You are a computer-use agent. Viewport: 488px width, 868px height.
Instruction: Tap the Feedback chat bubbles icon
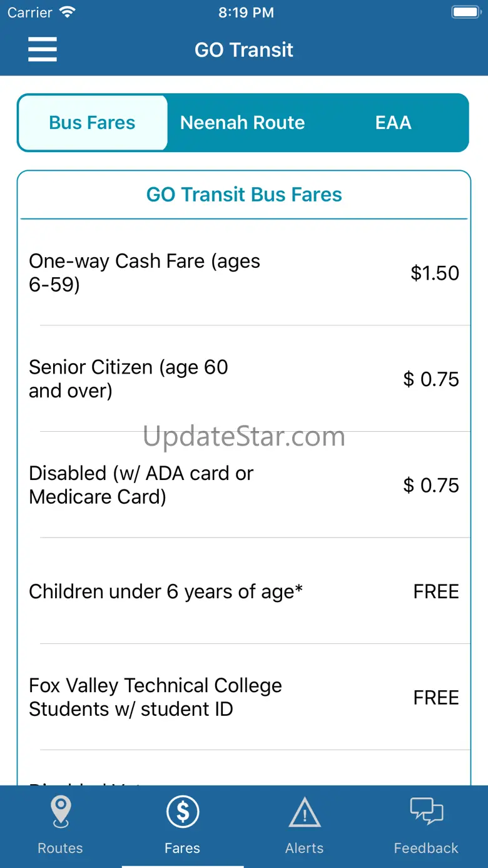tap(427, 811)
